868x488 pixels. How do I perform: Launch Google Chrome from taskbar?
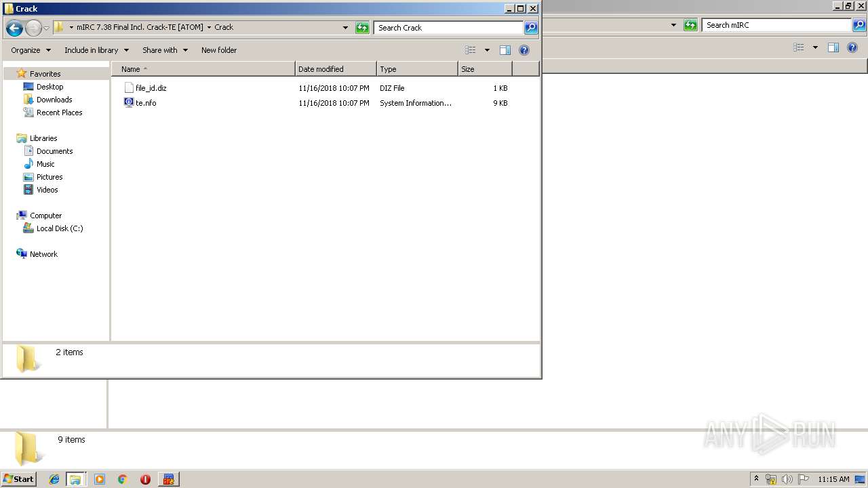122,479
